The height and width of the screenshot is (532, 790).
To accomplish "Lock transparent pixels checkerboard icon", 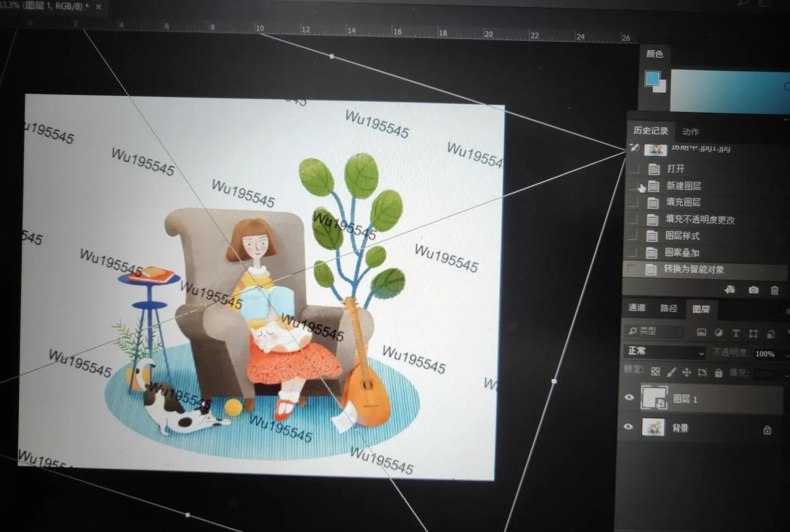I will (x=655, y=372).
